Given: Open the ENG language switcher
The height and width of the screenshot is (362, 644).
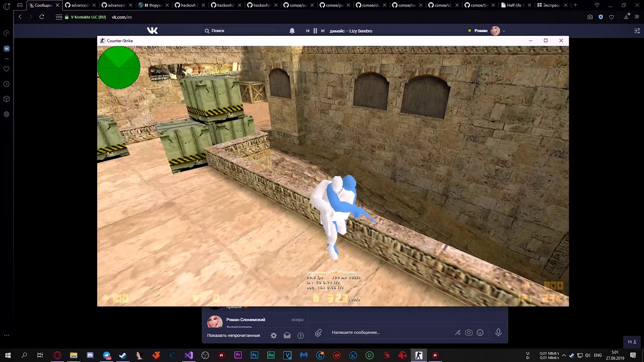Looking at the screenshot, I should tap(598, 355).
